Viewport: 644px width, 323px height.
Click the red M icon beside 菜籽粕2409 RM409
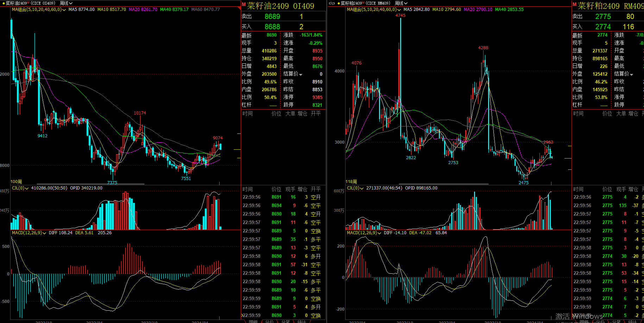click(x=574, y=5)
